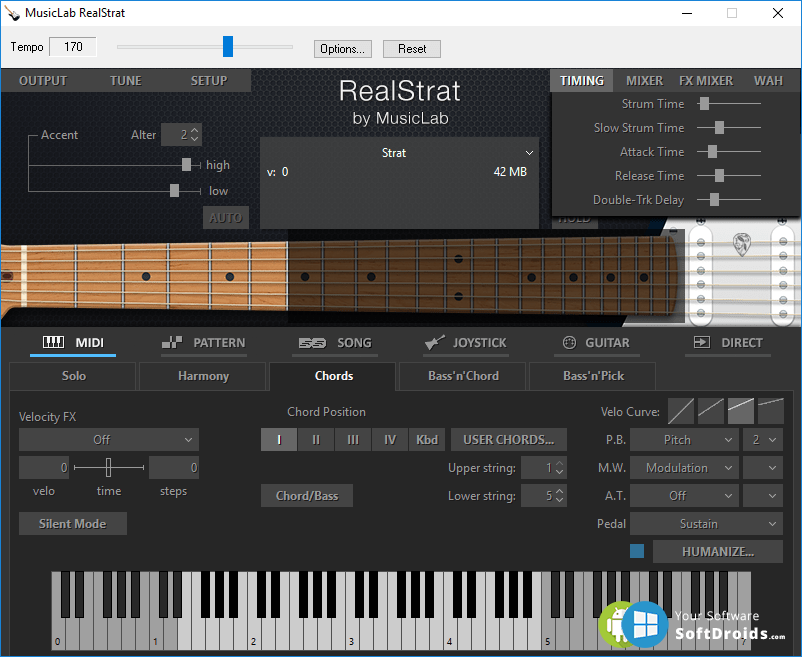
Task: Click the MIDI keyboard icon
Action: click(x=53, y=342)
